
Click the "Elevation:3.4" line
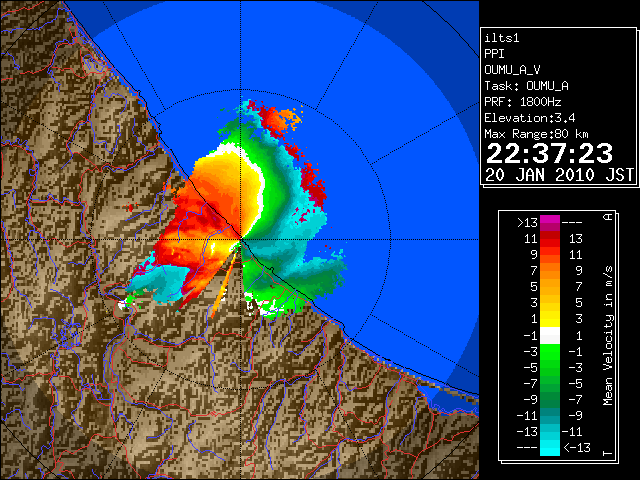tap(530, 118)
